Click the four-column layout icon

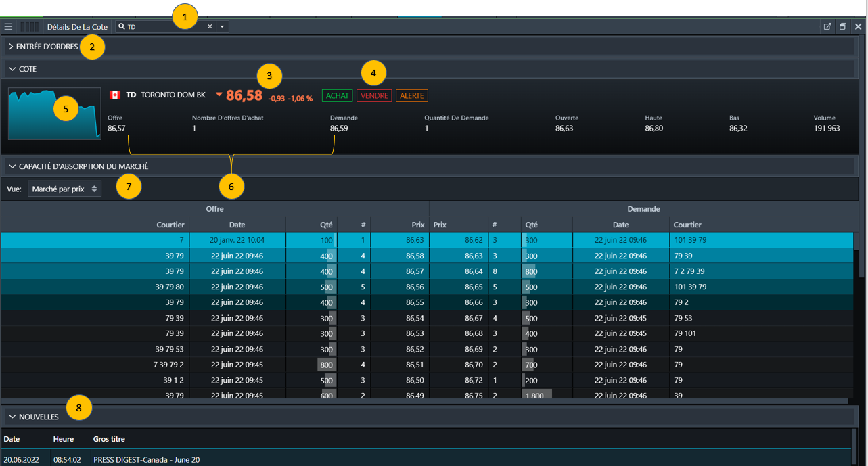tap(30, 27)
